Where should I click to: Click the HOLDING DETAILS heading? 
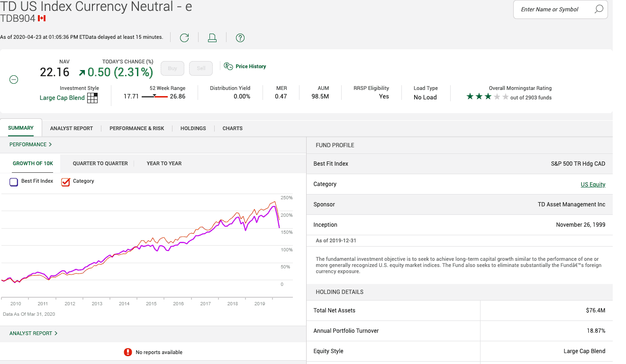[340, 292]
